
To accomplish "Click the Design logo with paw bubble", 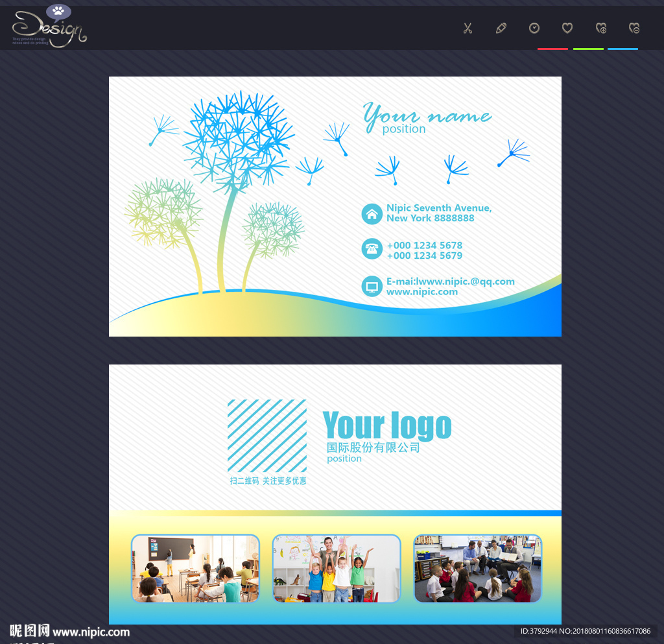I will point(49,26).
